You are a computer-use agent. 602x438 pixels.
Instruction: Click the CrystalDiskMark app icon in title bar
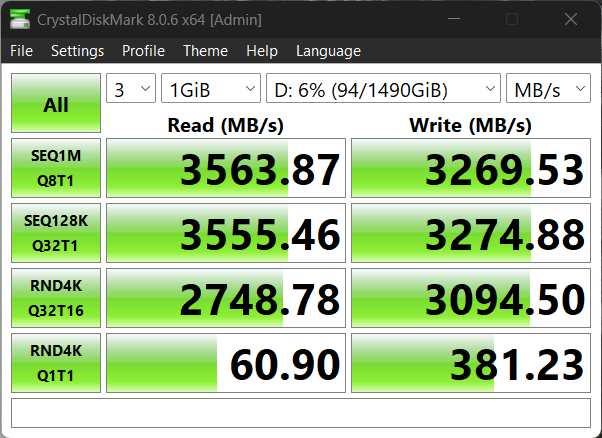click(x=20, y=19)
